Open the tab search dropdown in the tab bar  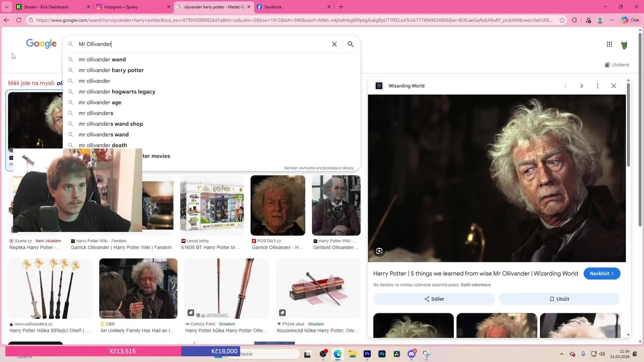7,7
